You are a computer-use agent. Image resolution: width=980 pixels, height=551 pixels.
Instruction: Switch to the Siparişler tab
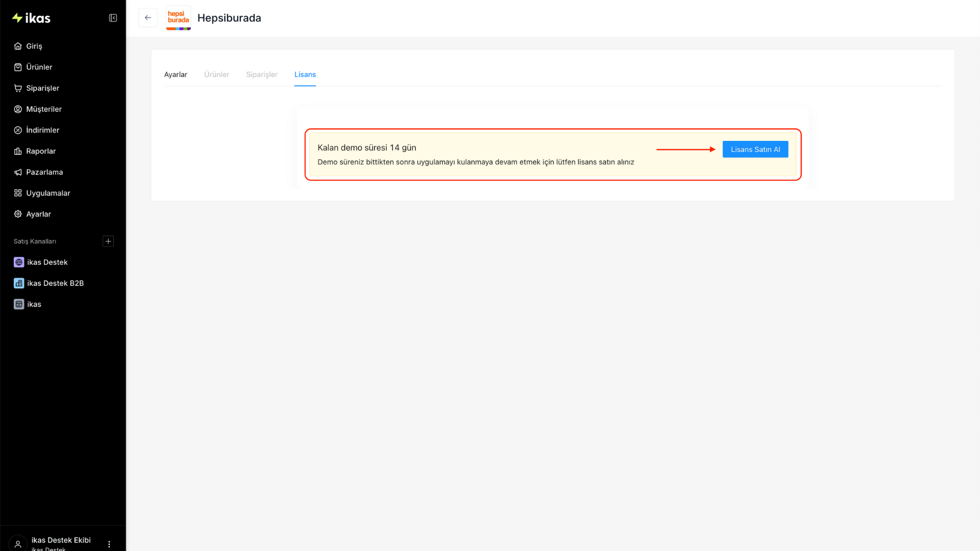click(262, 74)
